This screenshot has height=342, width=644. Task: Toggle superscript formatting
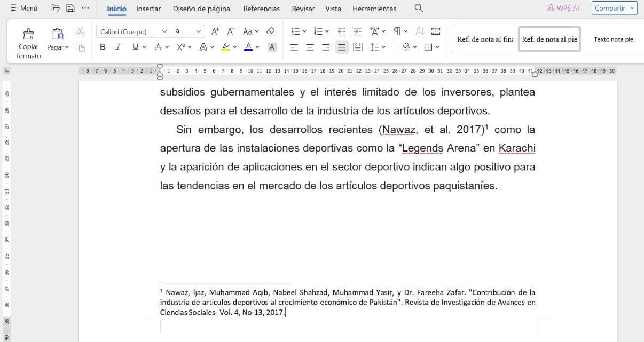click(180, 47)
